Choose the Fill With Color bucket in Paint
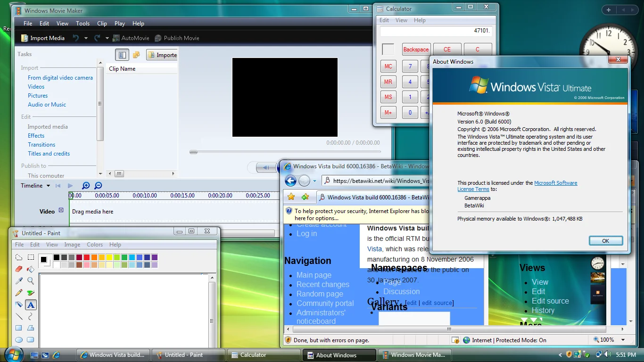Viewport: 644px width, 362px height. 31,269
